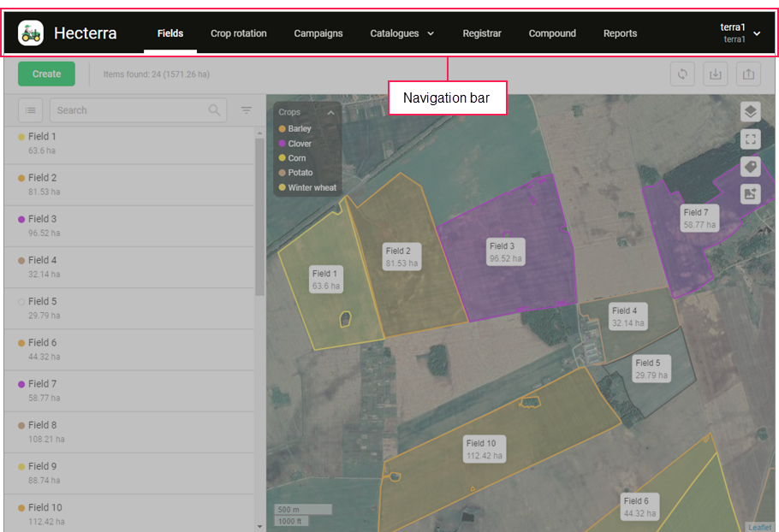Switch the map to fullscreen
The height and width of the screenshot is (532, 779).
tap(750, 139)
